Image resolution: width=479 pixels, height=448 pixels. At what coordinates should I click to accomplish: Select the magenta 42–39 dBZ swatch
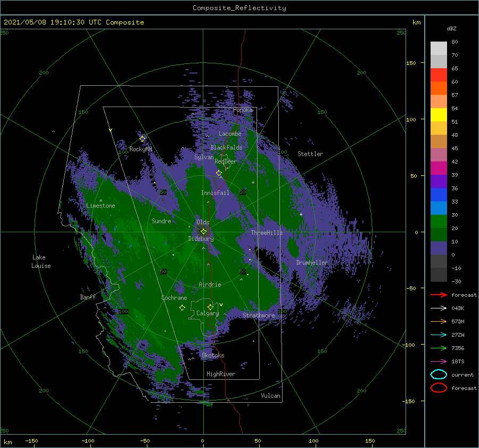pos(439,168)
